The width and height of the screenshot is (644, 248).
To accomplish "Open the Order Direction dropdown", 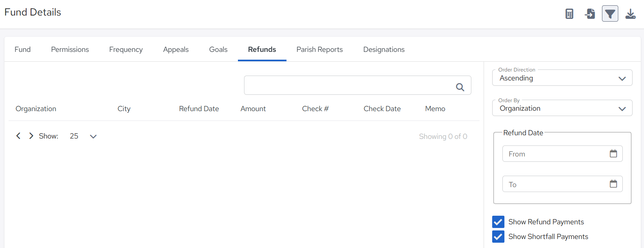I will tap(562, 78).
